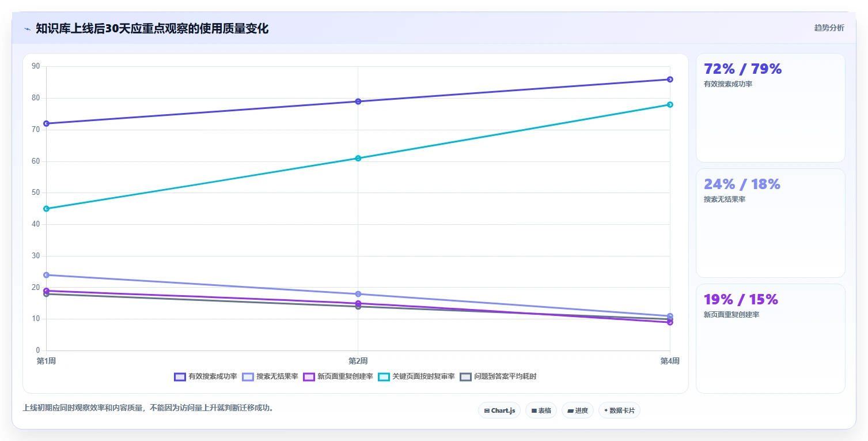Click the footer note starting with 上线初期应同时观察
Screen dimensions: 868x441
point(149,408)
